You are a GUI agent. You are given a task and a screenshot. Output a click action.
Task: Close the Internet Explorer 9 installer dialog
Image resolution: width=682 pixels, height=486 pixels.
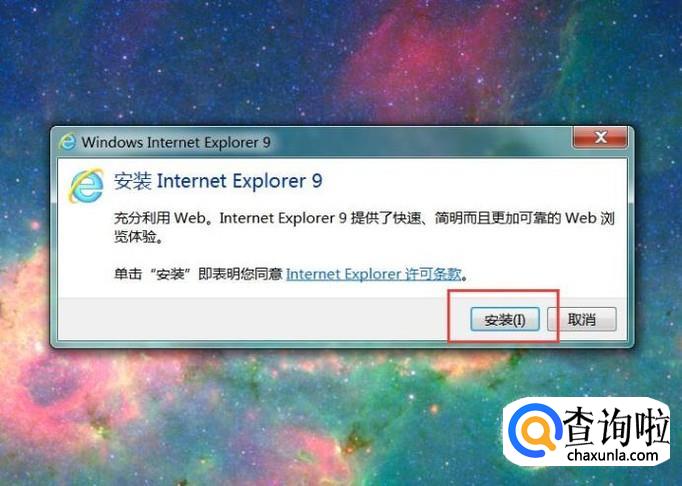pyautogui.click(x=600, y=137)
